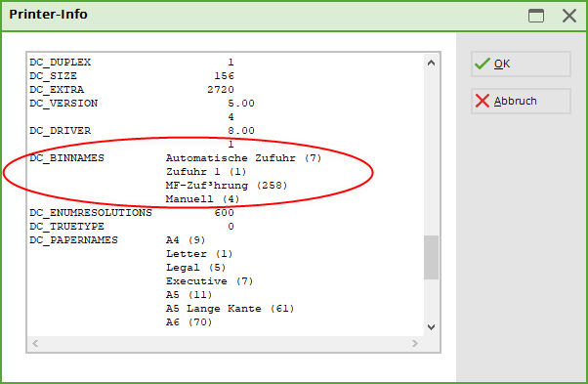Image resolution: width=588 pixels, height=384 pixels.
Task: Click the vertical scrollbar down arrow
Action: (x=432, y=327)
